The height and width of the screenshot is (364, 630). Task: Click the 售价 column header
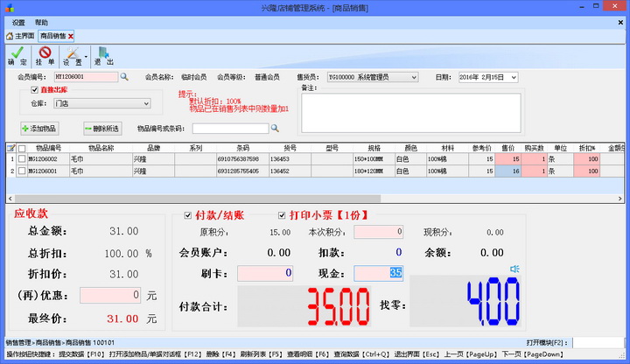507,148
